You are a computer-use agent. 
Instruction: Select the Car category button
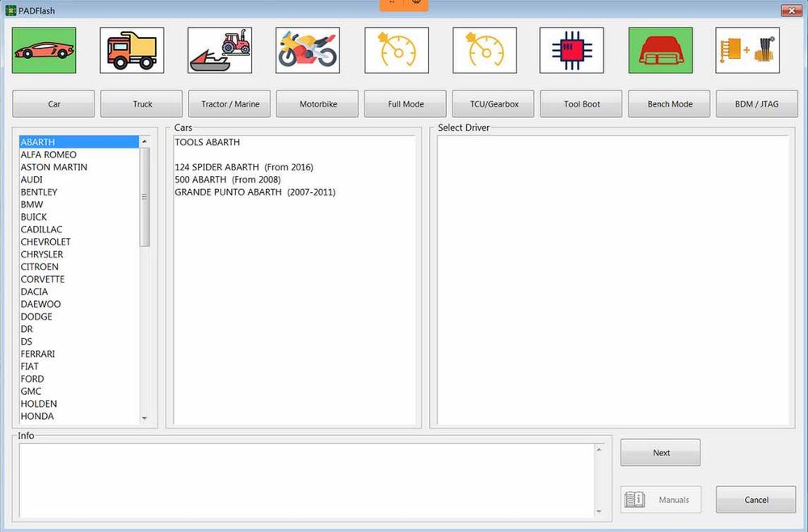[x=53, y=104]
